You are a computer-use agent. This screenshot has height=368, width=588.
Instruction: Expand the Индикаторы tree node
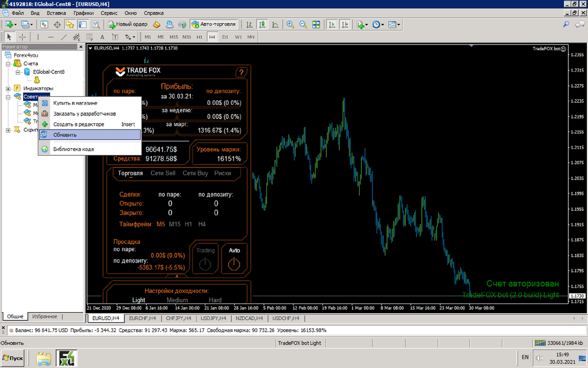tap(8, 88)
